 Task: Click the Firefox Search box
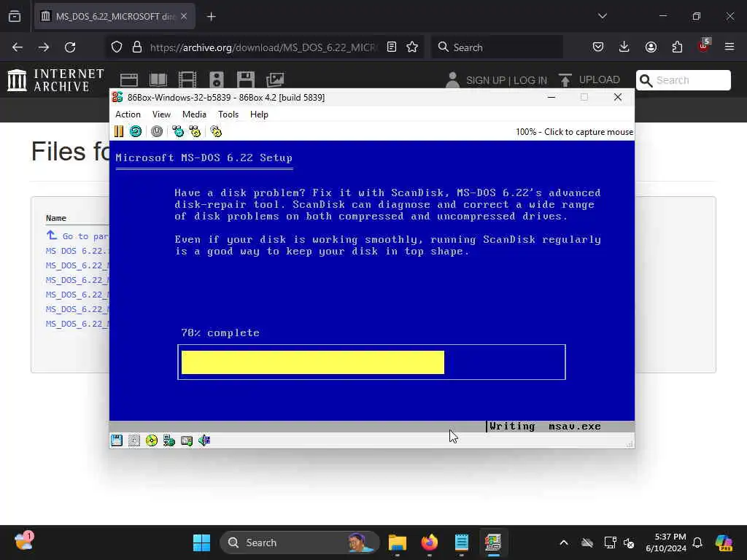(x=497, y=47)
